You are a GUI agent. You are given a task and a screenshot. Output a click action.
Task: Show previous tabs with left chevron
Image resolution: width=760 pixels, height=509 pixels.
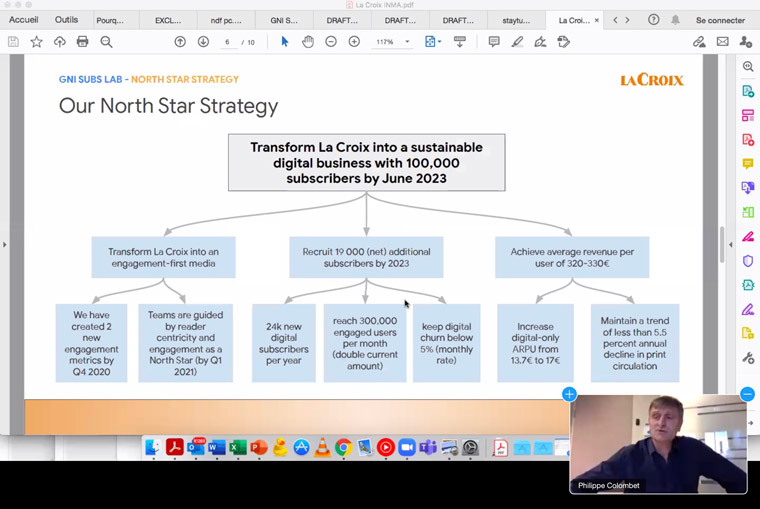point(615,20)
